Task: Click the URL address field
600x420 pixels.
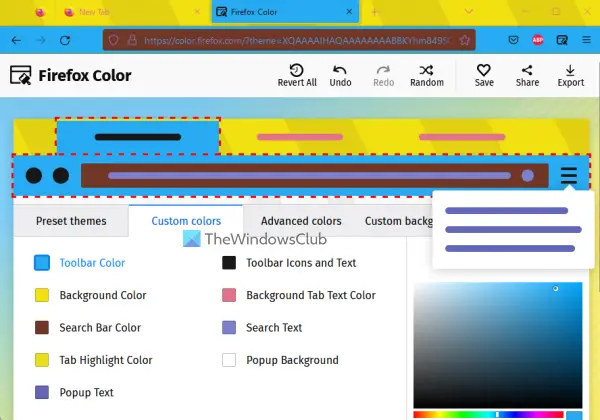Action: coord(289,40)
